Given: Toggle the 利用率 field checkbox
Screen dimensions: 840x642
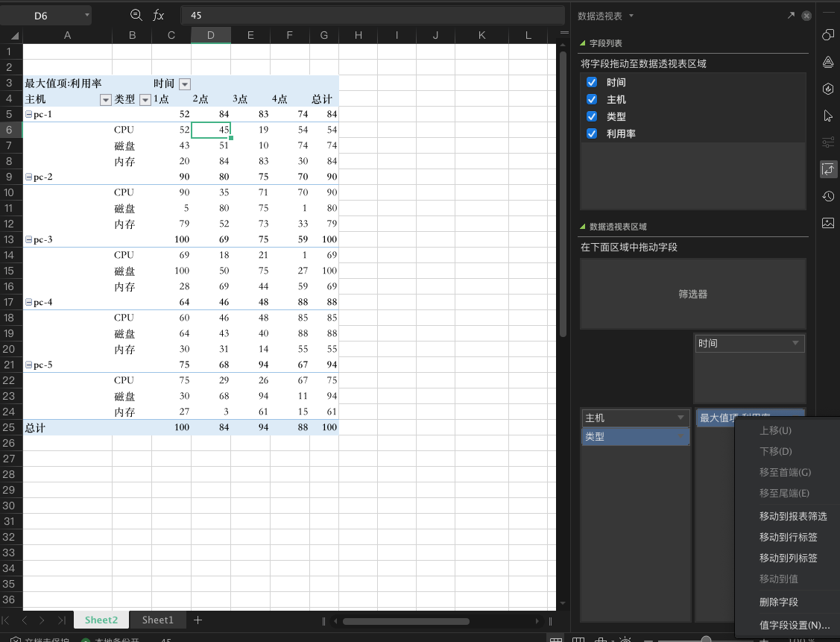Looking at the screenshot, I should tap(592, 133).
